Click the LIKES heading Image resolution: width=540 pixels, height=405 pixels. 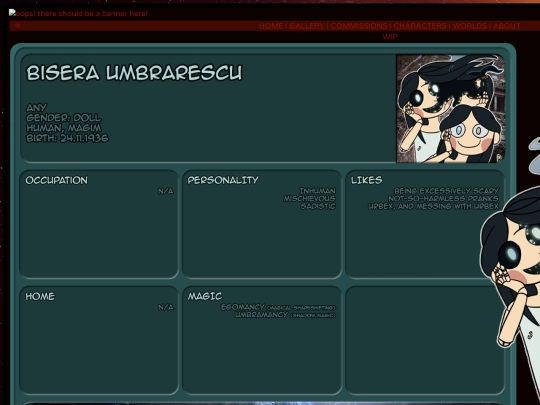point(366,180)
